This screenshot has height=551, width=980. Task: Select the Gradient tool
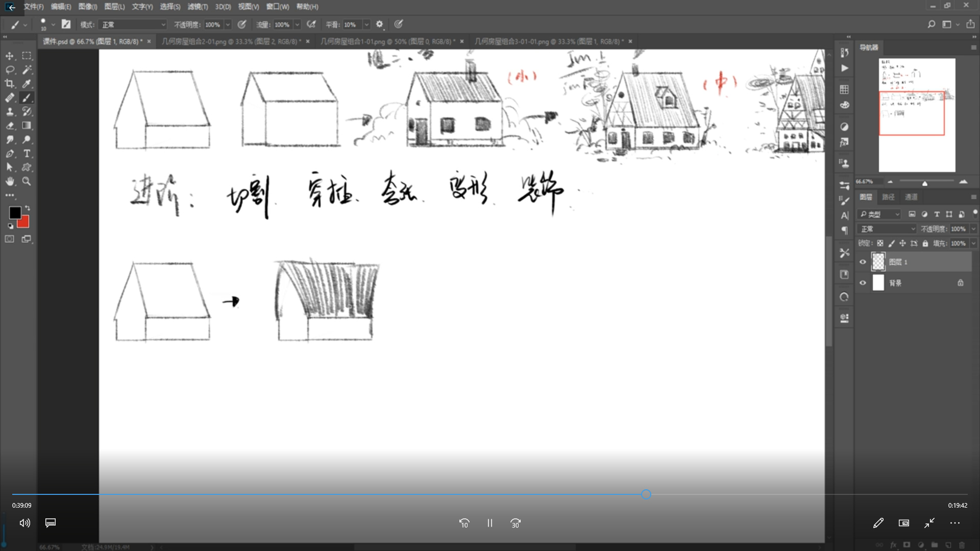(x=27, y=126)
